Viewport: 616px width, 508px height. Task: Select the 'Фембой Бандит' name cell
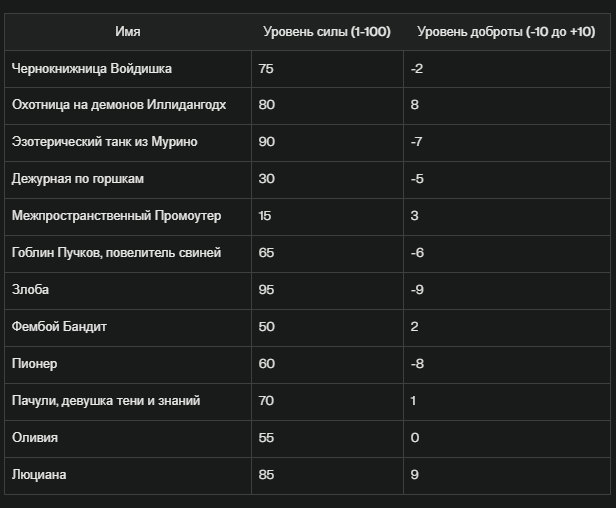[x=128, y=327]
